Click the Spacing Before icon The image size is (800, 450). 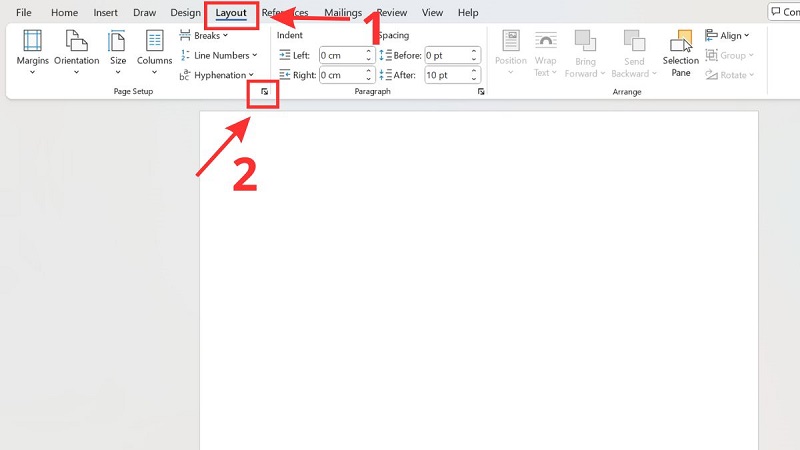[x=385, y=55]
